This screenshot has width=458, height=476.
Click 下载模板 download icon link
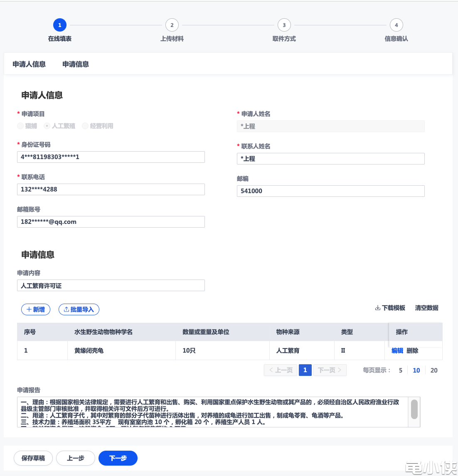click(x=390, y=308)
